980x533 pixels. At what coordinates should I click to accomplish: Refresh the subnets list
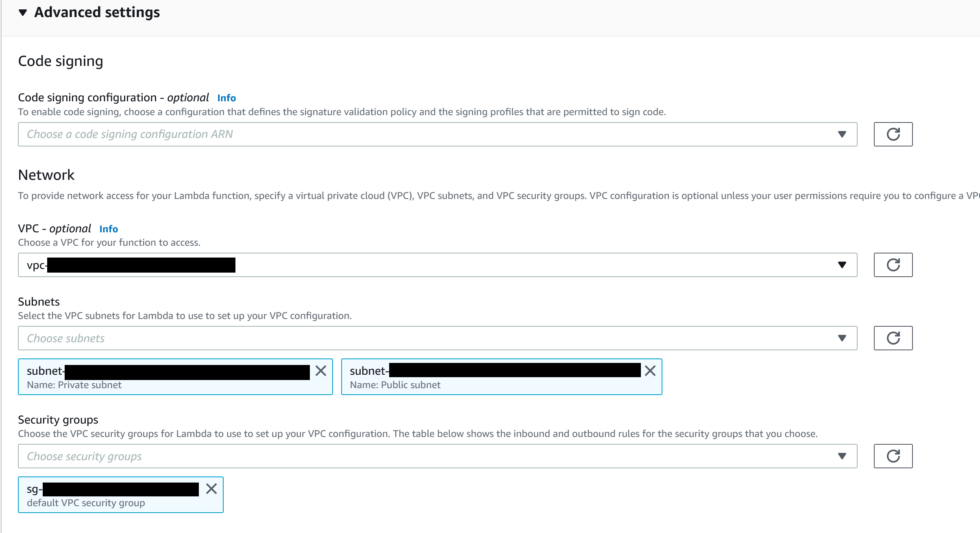(x=893, y=338)
